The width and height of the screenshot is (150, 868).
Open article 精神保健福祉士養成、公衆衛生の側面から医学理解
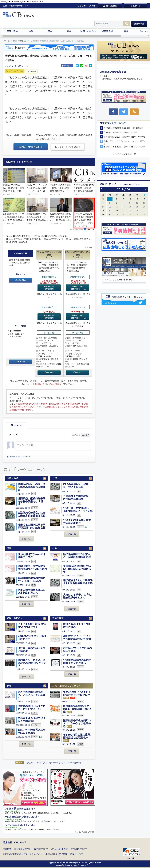point(31,487)
